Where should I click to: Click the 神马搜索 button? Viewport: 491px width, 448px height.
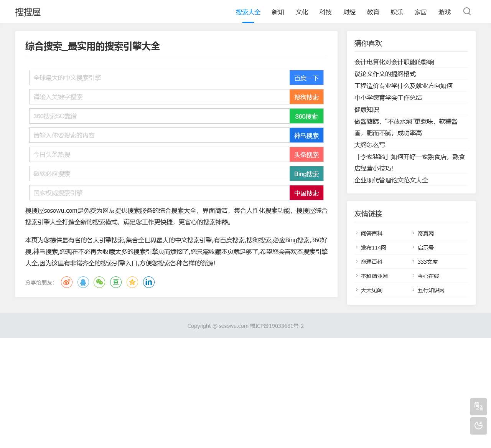[306, 135]
